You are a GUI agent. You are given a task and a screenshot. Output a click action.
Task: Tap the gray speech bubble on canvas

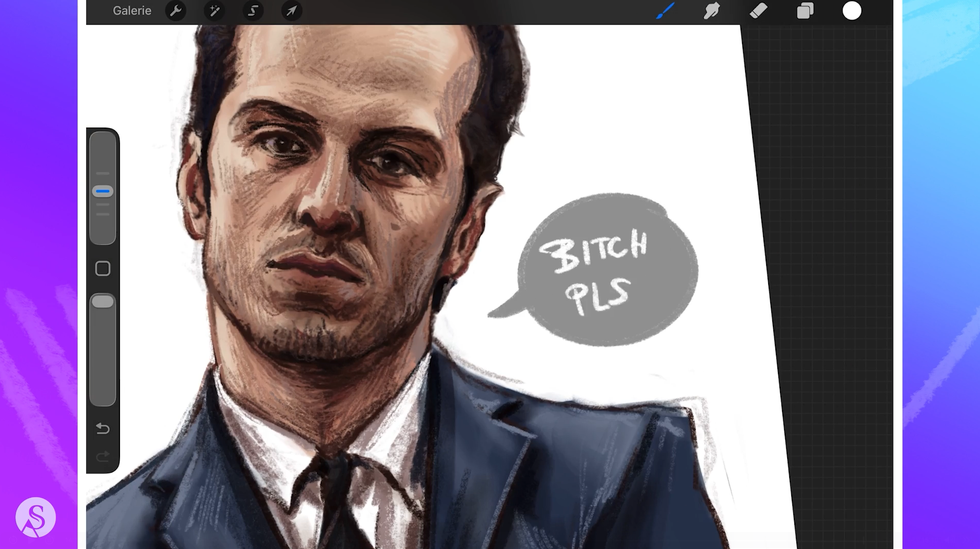608,272
